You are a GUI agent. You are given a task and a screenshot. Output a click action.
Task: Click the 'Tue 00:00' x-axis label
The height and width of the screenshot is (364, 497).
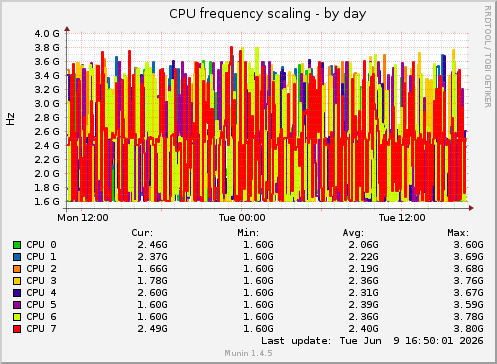coord(242,218)
